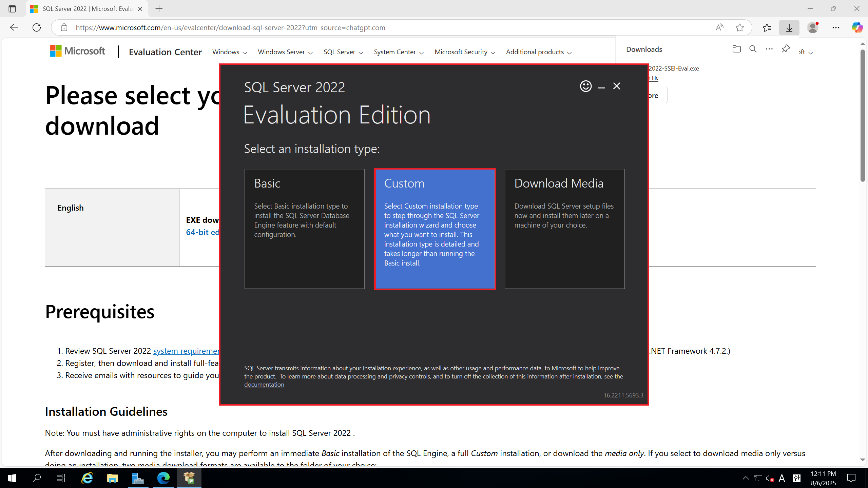Open File Explorer from taskbar
Screen dimensions: 868x488
pyautogui.click(x=112, y=478)
